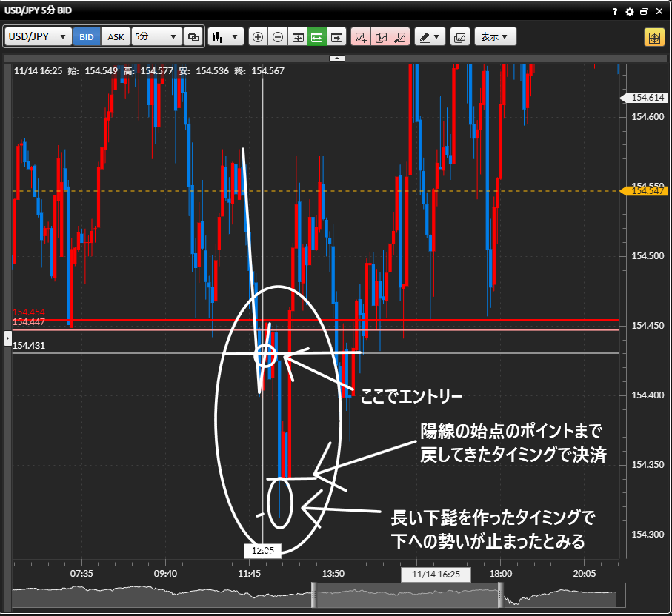Open help with the question mark icon
This screenshot has width=672, height=616.
pos(615,12)
